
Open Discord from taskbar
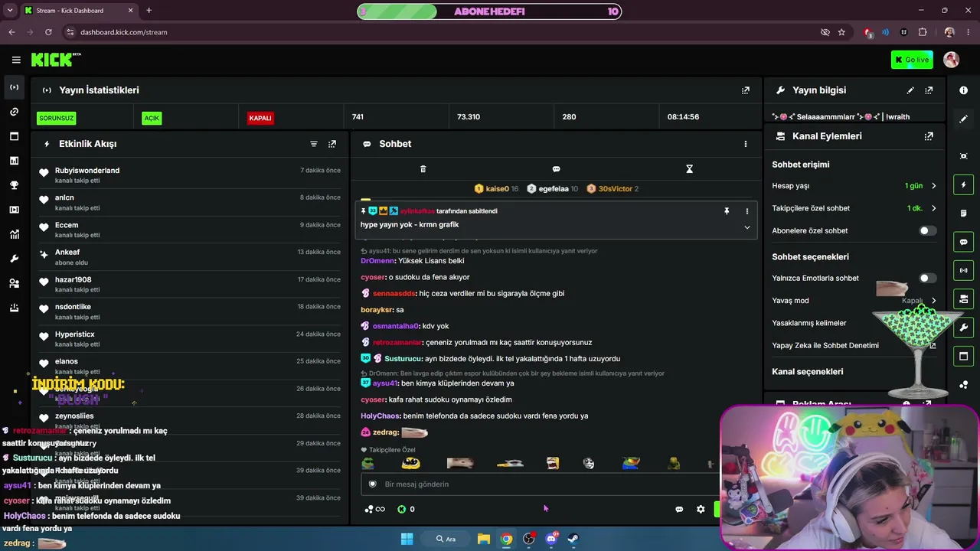(x=551, y=539)
